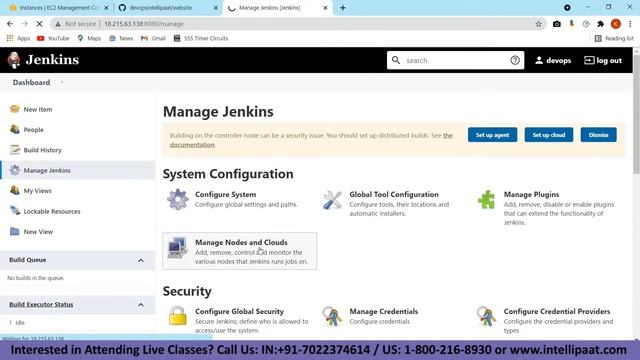Click the Manage Plugins puzzle icon
This screenshot has width=640, height=360.
click(x=487, y=200)
